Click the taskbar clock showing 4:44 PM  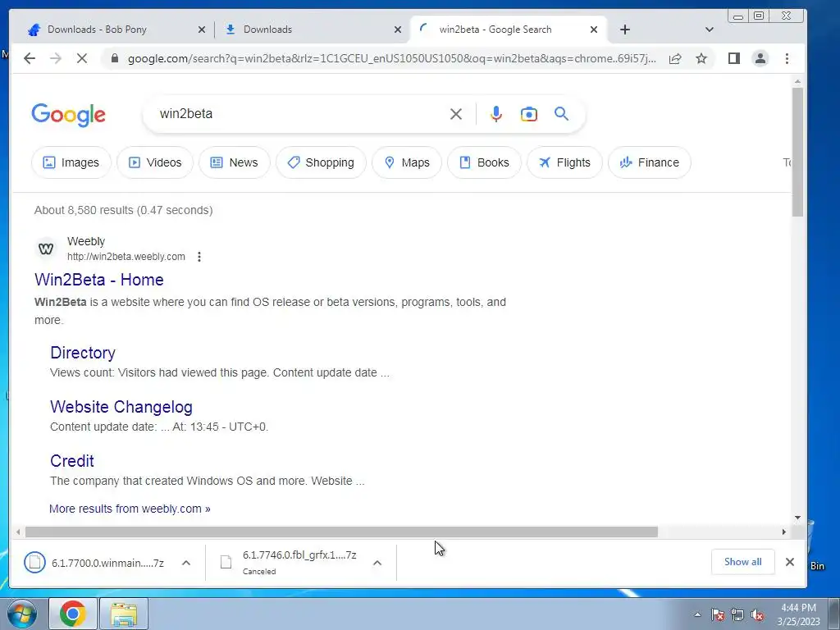pyautogui.click(x=798, y=614)
